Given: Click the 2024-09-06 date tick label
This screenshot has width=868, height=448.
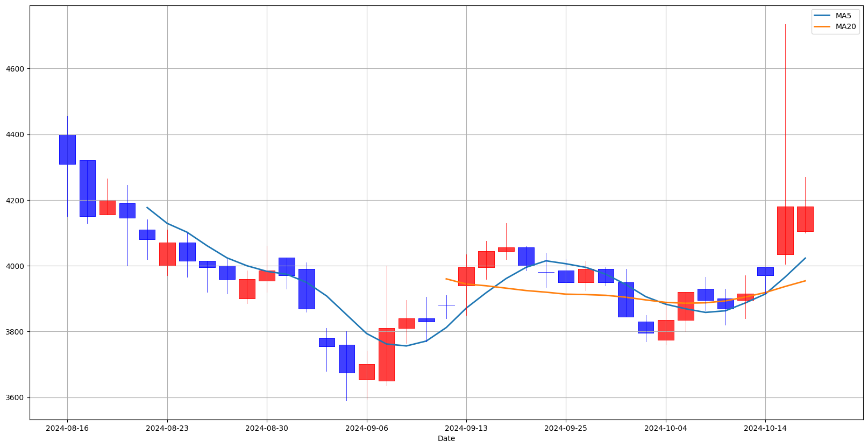Looking at the screenshot, I should [367, 428].
